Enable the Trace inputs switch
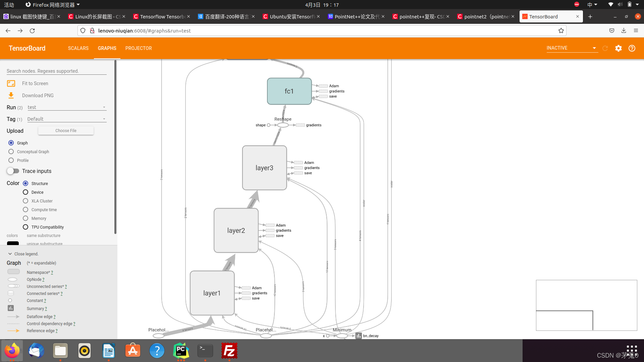Viewport: 644px width, 362px height. click(x=13, y=171)
